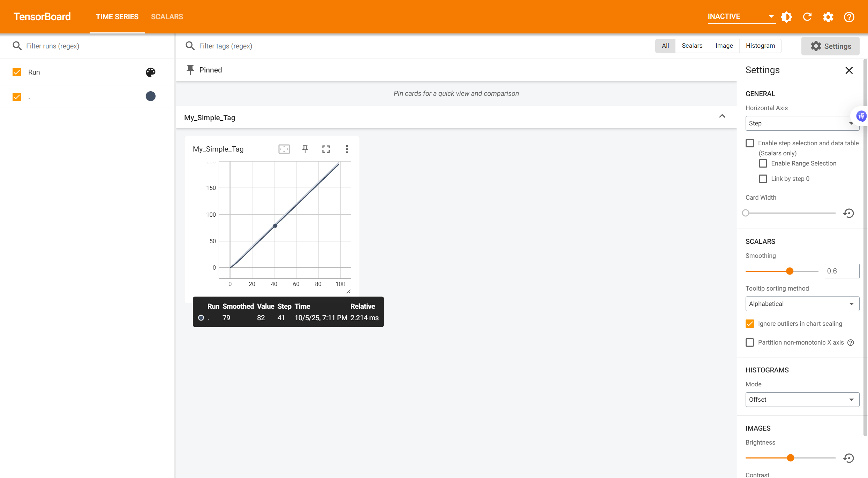Open the help question mark icon

pos(849,17)
